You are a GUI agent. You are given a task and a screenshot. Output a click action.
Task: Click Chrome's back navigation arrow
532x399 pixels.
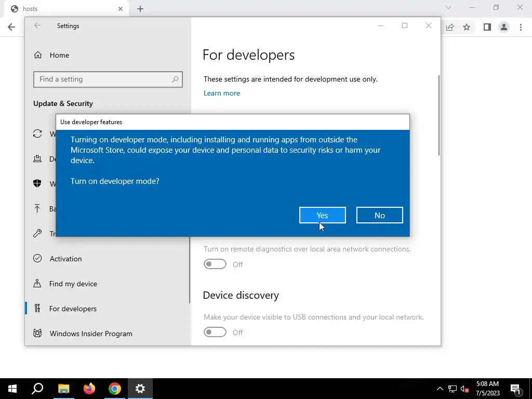(x=11, y=27)
